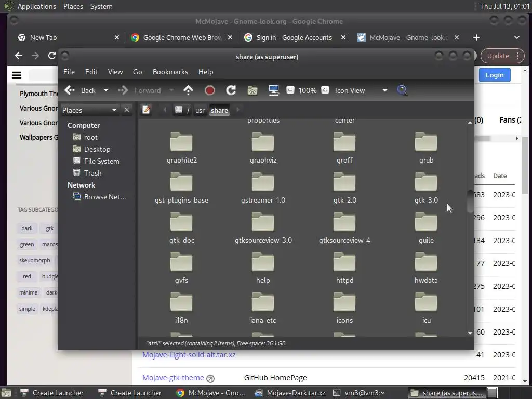Select the guile folder
Viewport: 532px width, 399px height.
tap(426, 229)
